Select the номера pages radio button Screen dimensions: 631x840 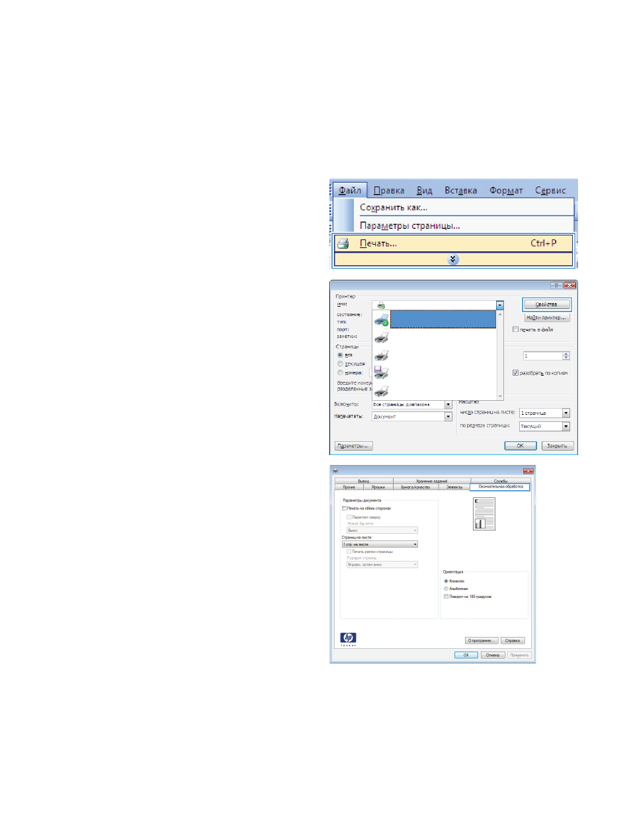tap(340, 372)
